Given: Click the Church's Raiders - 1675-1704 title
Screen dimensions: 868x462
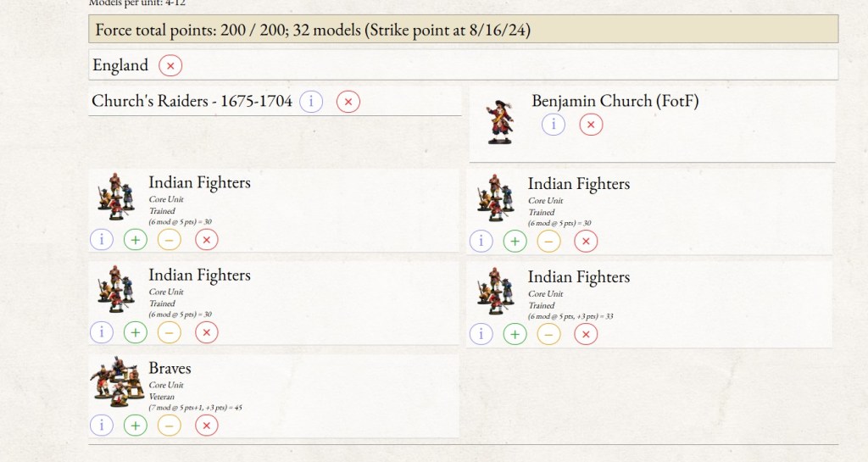Looking at the screenshot, I should [192, 102].
